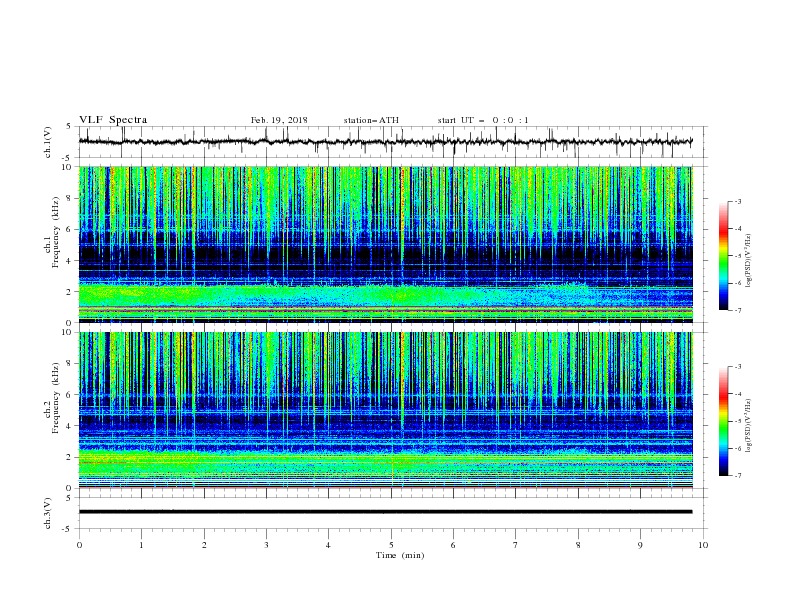Image resolution: width=792 pixels, height=612 pixels.
Task: Click the "ch.3(V)" axis label
Action: 47,513
